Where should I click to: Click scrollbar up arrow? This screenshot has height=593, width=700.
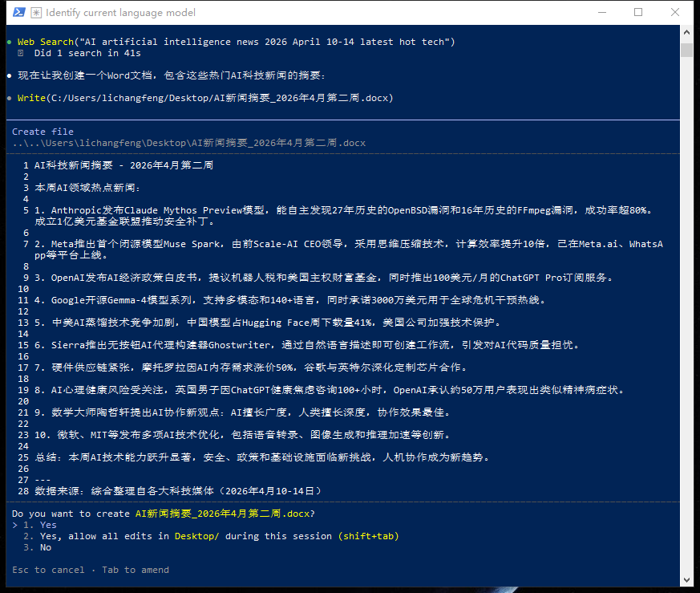tap(686, 32)
